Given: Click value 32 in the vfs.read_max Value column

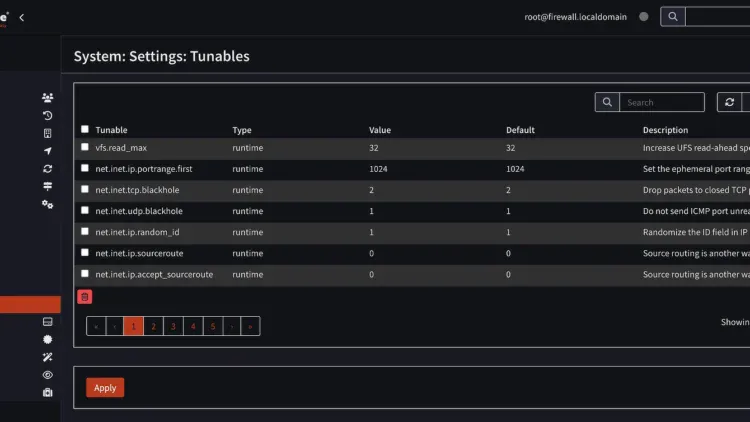Looking at the screenshot, I should click(x=374, y=148).
